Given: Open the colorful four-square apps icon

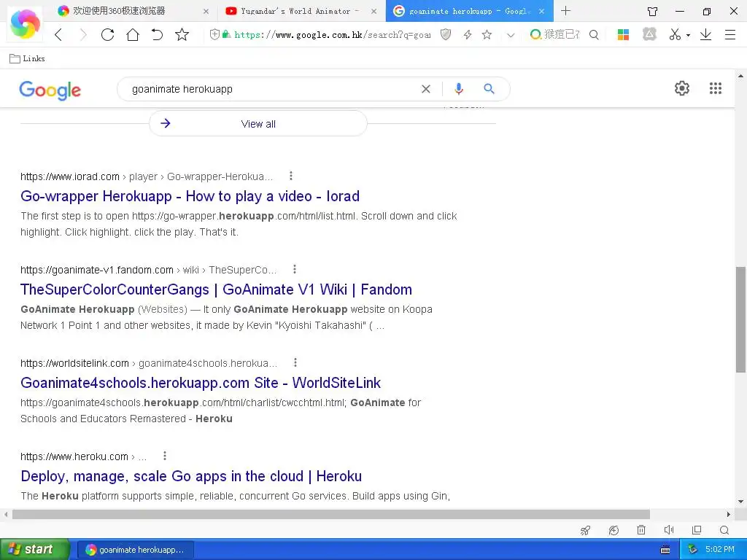Looking at the screenshot, I should (x=623, y=34).
